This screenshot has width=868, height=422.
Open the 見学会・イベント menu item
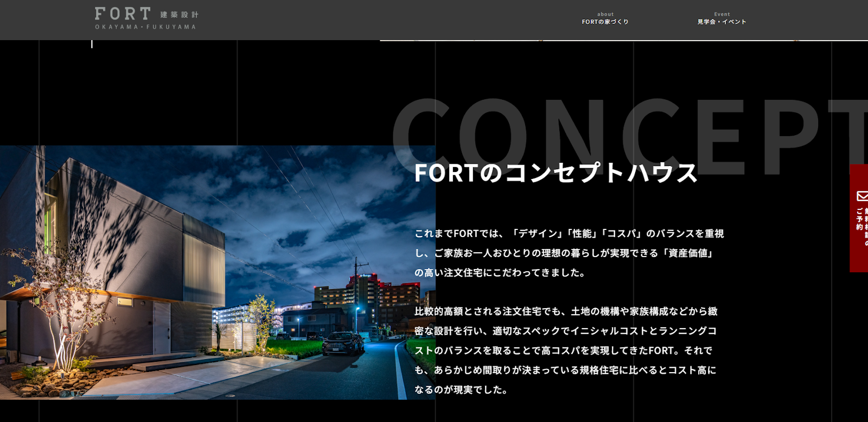[x=722, y=18]
